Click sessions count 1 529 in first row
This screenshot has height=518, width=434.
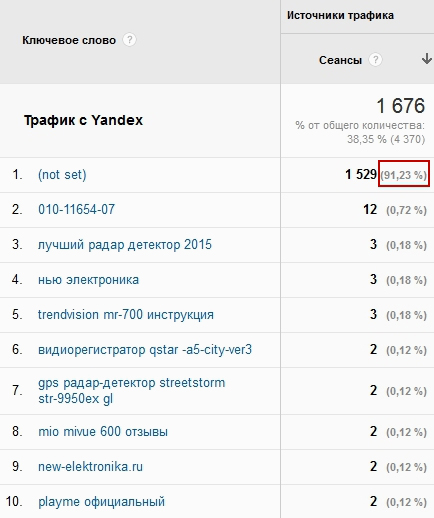point(361,174)
